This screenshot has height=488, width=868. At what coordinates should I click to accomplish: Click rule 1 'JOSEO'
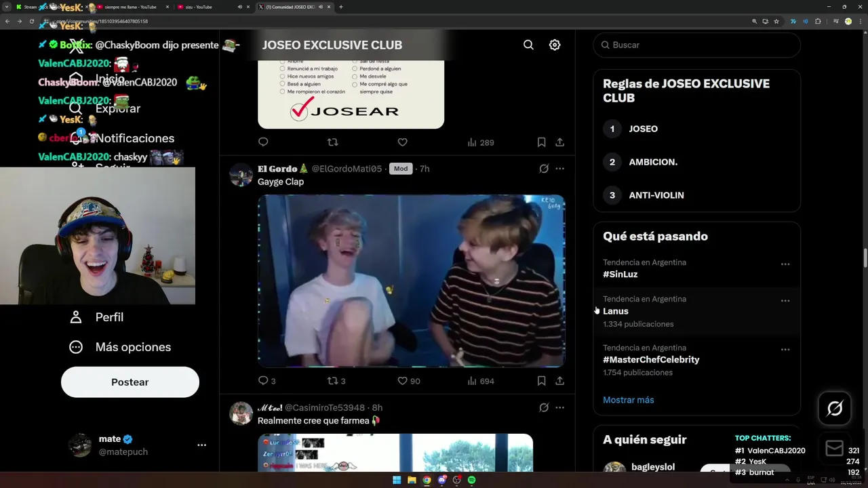tap(643, 129)
